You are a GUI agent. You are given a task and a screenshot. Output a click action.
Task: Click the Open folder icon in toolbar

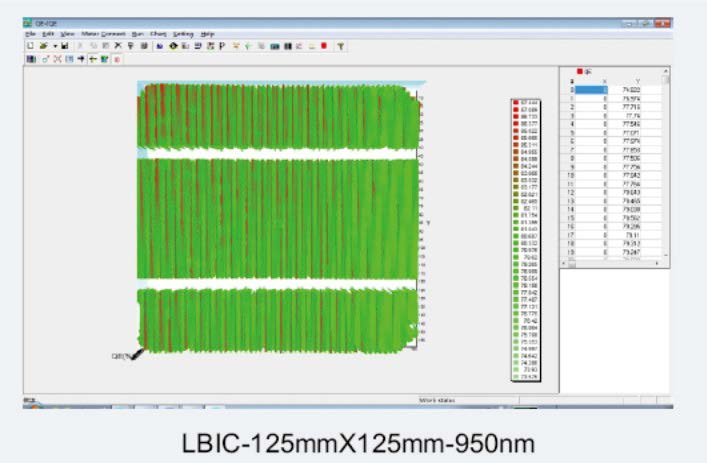pyautogui.click(x=42, y=46)
